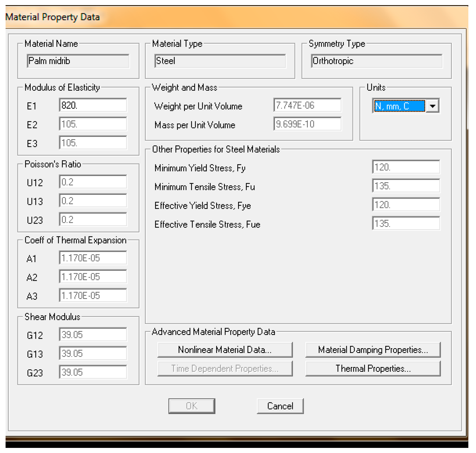Click the Mass per Unit Volume field
Image resolution: width=476 pixels, height=453 pixels.
(x=307, y=124)
